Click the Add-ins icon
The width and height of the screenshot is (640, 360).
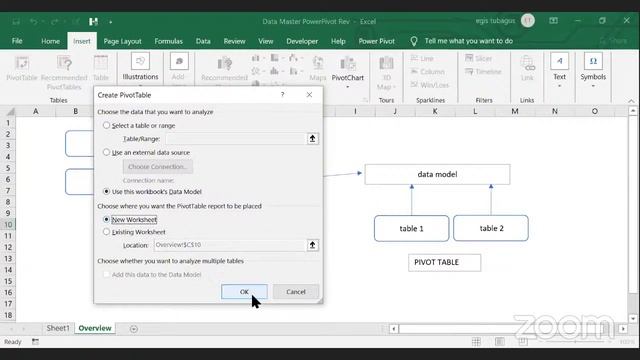pos(178,68)
